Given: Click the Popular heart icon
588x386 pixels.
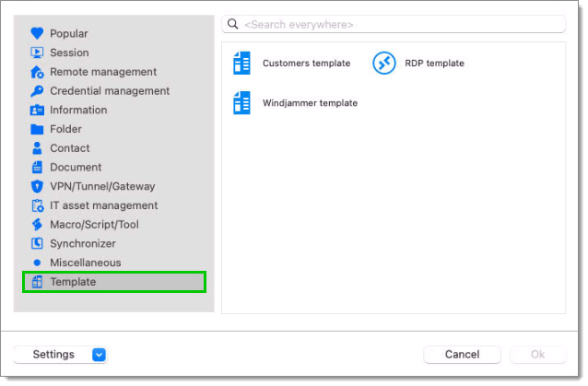Looking at the screenshot, I should coord(37,33).
